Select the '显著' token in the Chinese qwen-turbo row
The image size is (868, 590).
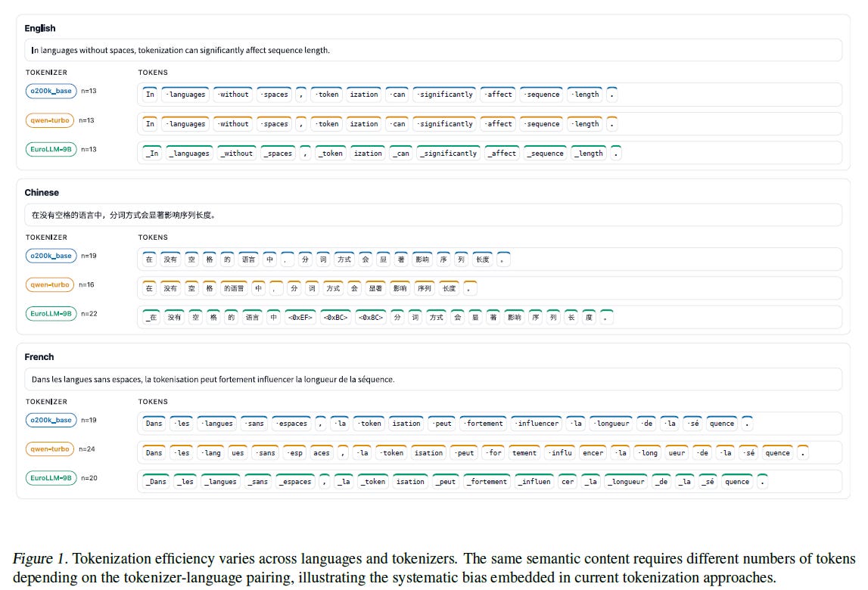375,288
